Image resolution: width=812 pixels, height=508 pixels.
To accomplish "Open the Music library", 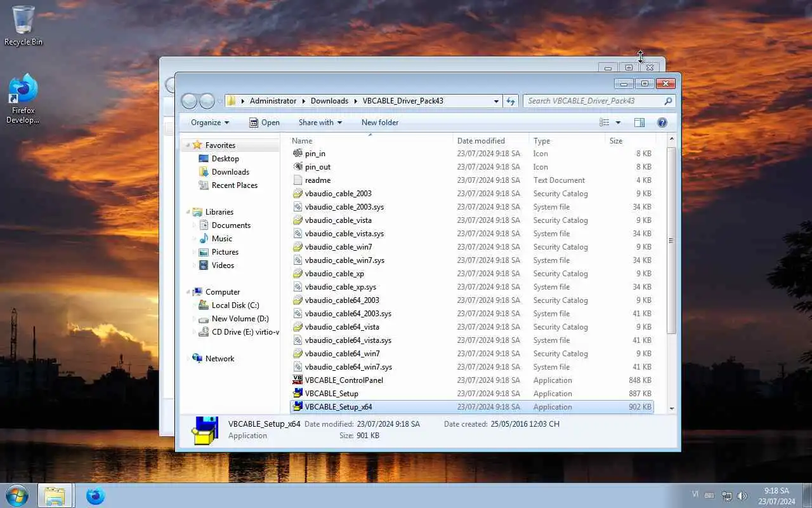I will [x=222, y=239].
